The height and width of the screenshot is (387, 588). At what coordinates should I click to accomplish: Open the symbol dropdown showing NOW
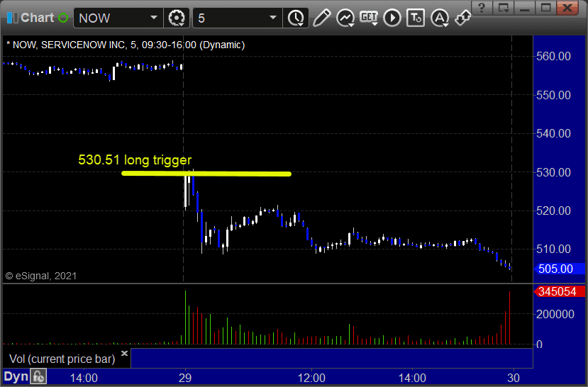click(x=118, y=18)
